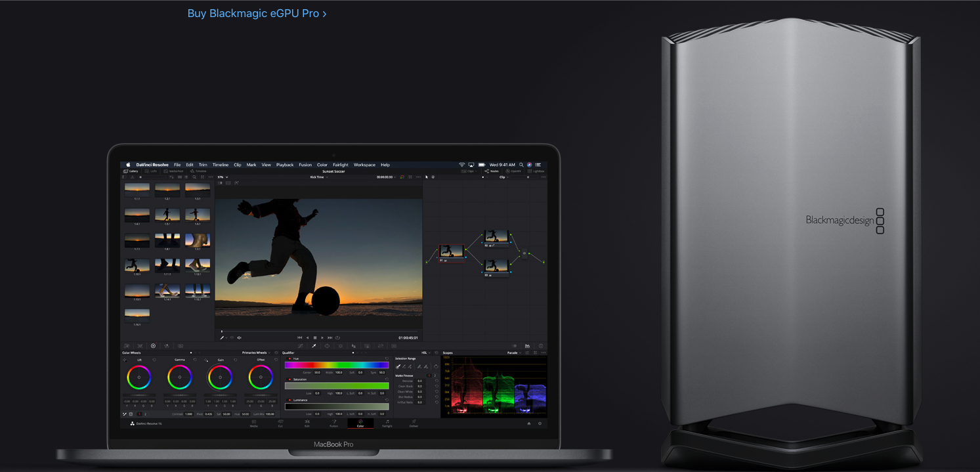The width and height of the screenshot is (980, 472).
Task: Expand the Clips dropdown arrow
Action: point(476,171)
